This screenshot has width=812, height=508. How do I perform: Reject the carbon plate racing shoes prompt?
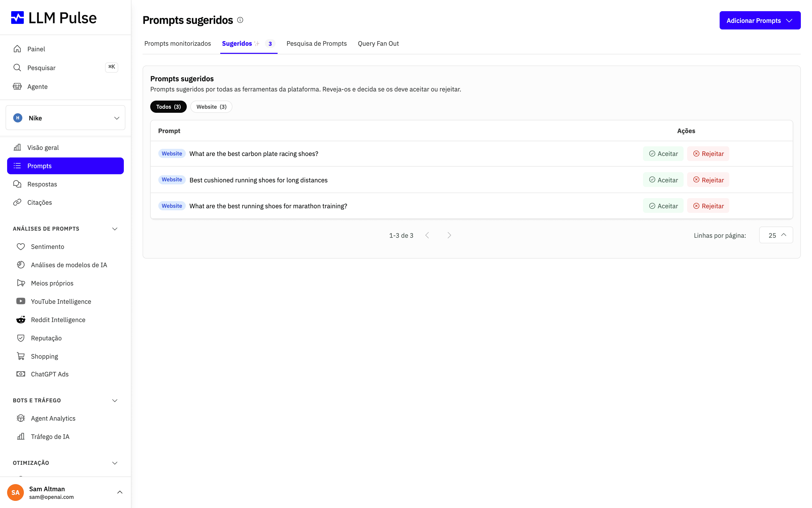click(708, 154)
